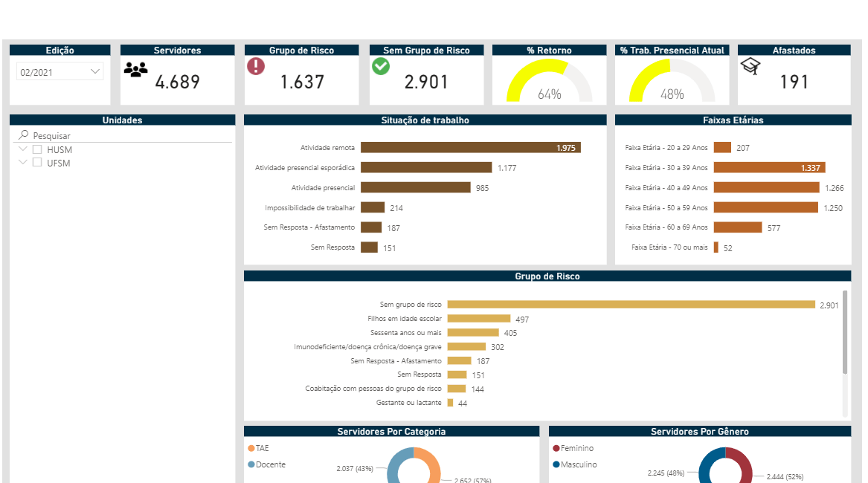Click the red Grupo de Risco alert icon
Viewport: 868px width, 483px height.
(256, 66)
